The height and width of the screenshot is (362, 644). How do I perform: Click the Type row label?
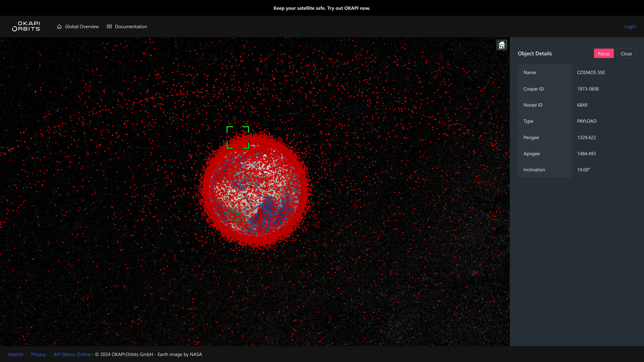(x=528, y=121)
